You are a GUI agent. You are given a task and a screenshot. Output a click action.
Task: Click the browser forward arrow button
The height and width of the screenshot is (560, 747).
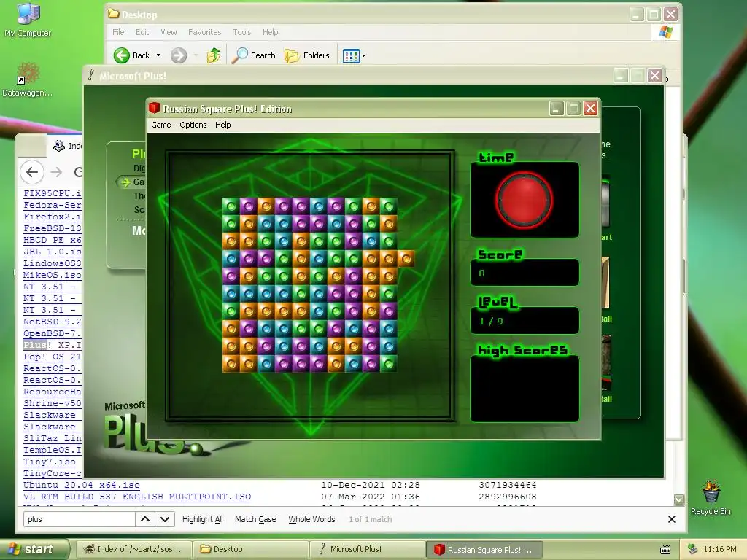point(56,172)
